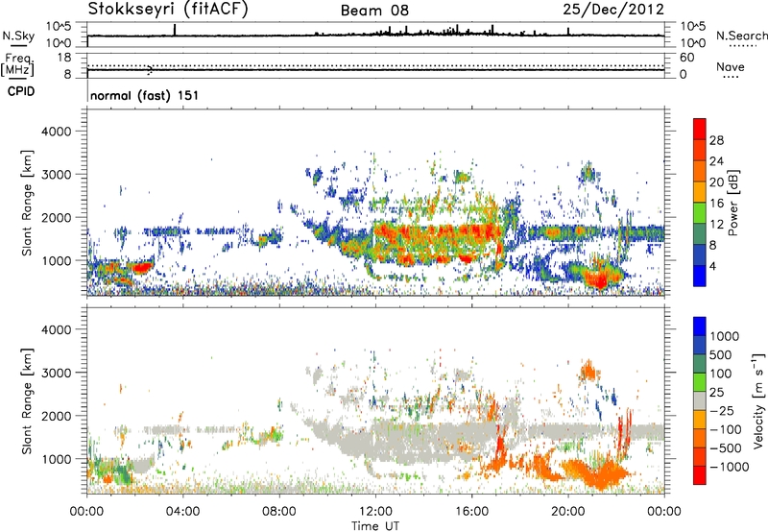Select the "100" velocity colorbar value
This screenshot has height=532, width=768.
721,374
